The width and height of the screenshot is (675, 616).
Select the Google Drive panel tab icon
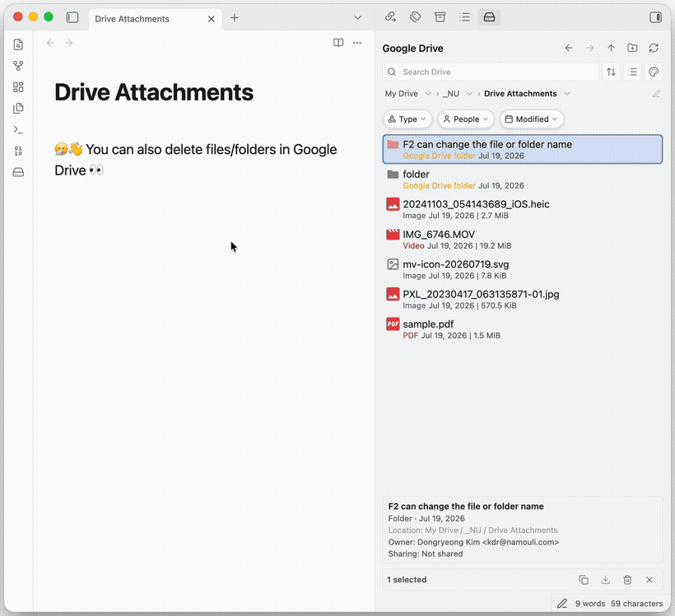(x=489, y=17)
